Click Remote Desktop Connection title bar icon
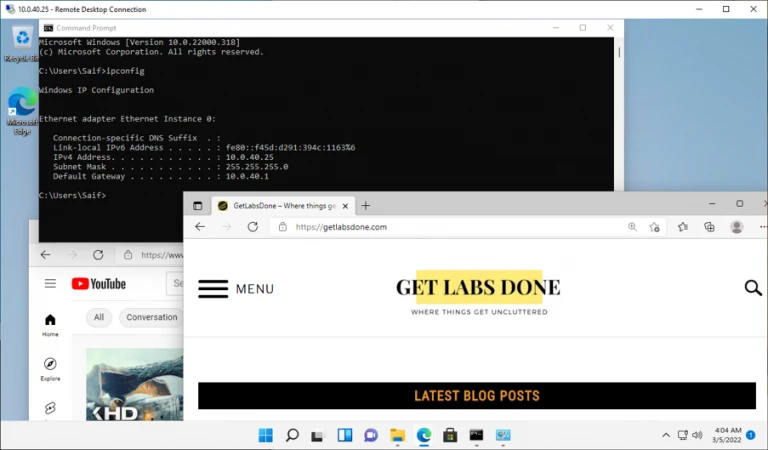The width and height of the screenshot is (768, 450). [x=10, y=9]
